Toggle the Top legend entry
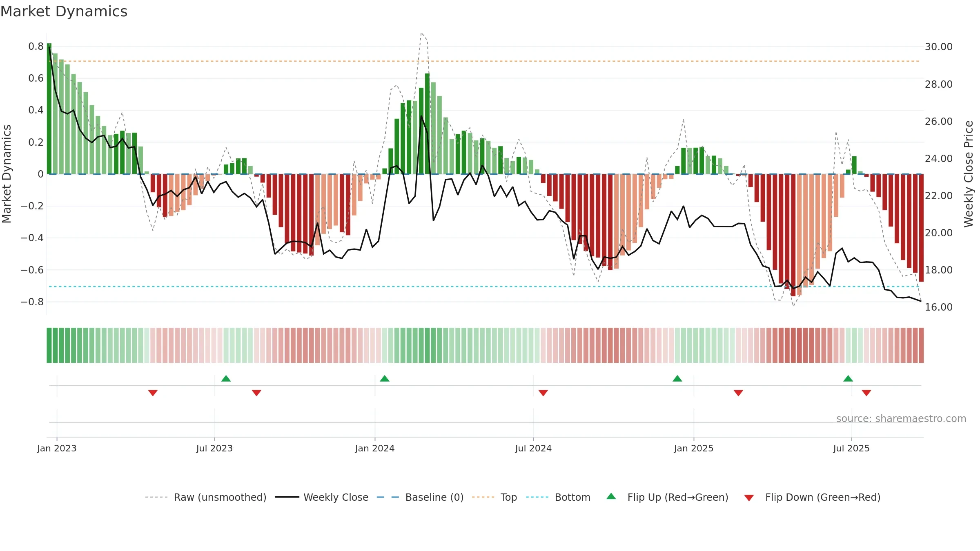This screenshot has width=980, height=551. point(494,497)
